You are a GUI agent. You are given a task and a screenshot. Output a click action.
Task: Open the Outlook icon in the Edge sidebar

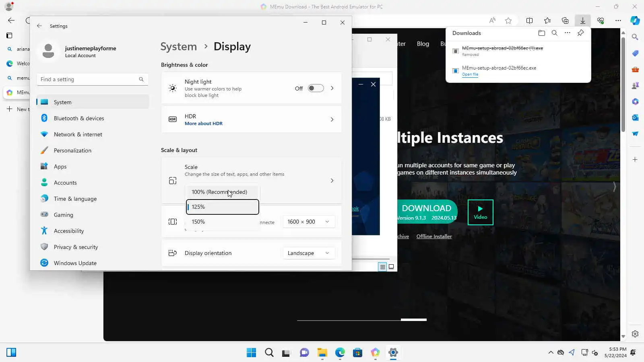(x=635, y=117)
